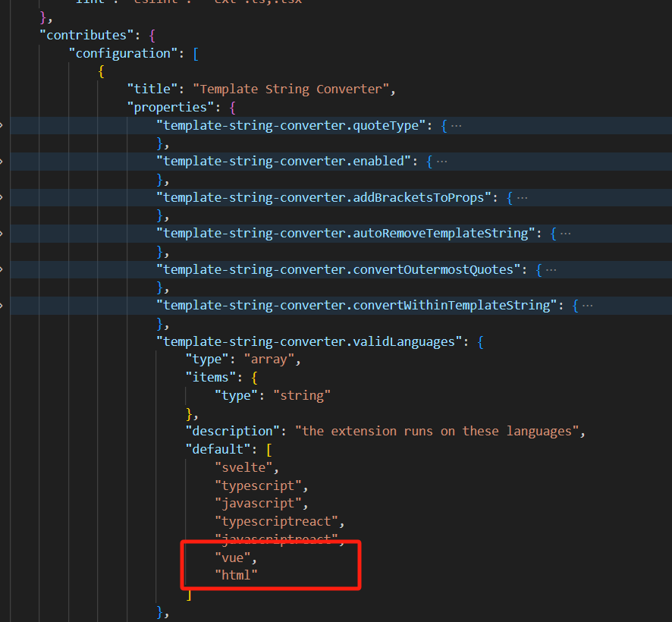Viewport: 672px width, 622px height.
Task: Click the fold chevron near convertWithinTemplateString
Action: click(3, 305)
